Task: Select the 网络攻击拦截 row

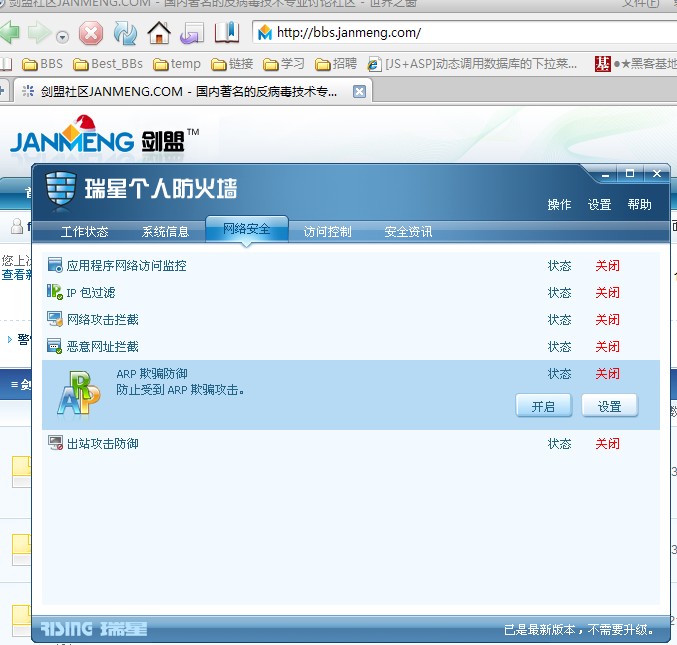Action: [351, 319]
